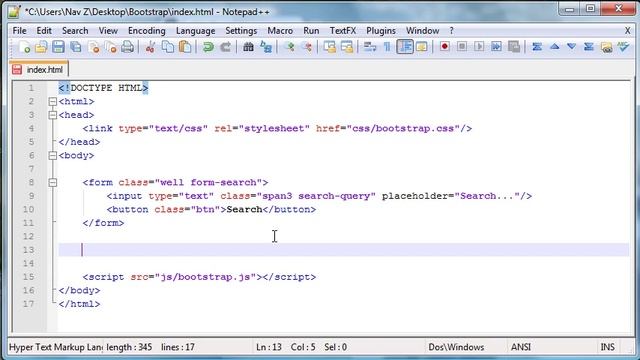Open Find with the binoculars icon
The height and width of the screenshot is (360, 640).
coord(248,47)
